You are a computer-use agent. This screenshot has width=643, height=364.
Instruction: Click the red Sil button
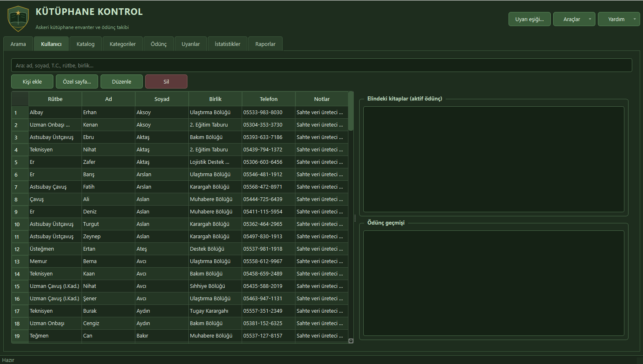click(x=166, y=81)
